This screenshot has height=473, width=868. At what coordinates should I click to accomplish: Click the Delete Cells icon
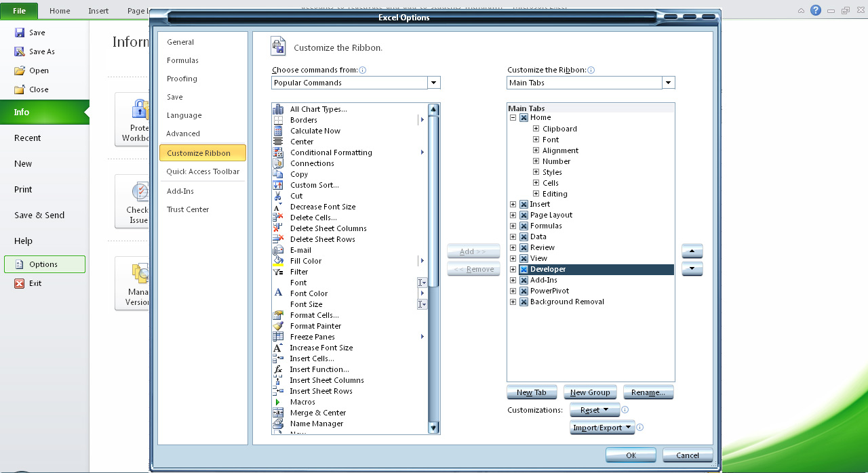click(278, 218)
